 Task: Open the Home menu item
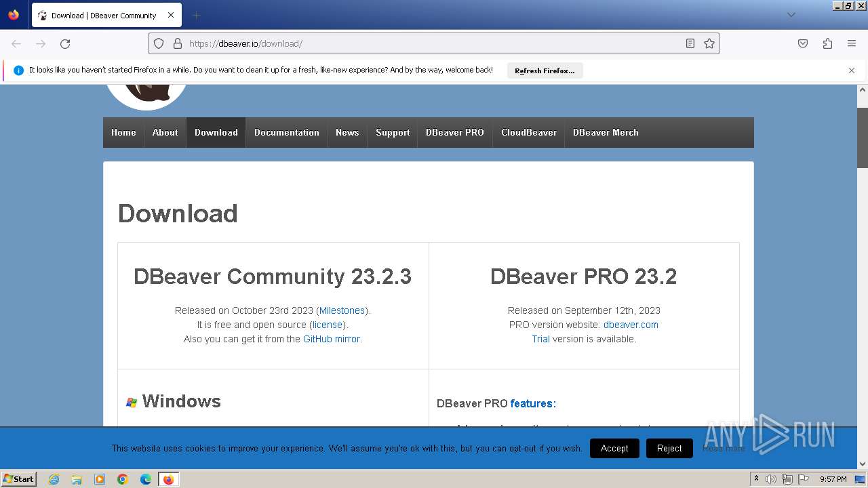(123, 132)
